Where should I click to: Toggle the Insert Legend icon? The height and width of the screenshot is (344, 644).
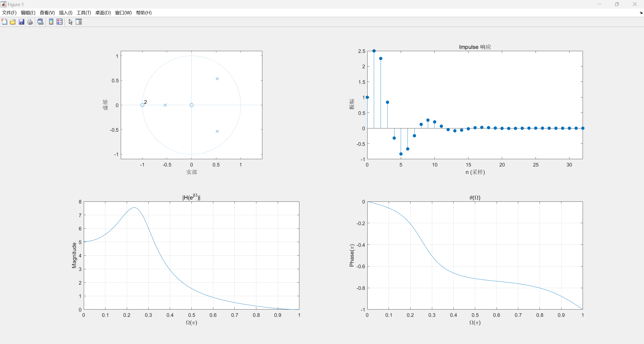(x=60, y=22)
